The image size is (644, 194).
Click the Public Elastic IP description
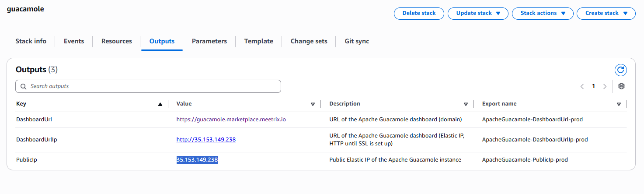coord(395,160)
